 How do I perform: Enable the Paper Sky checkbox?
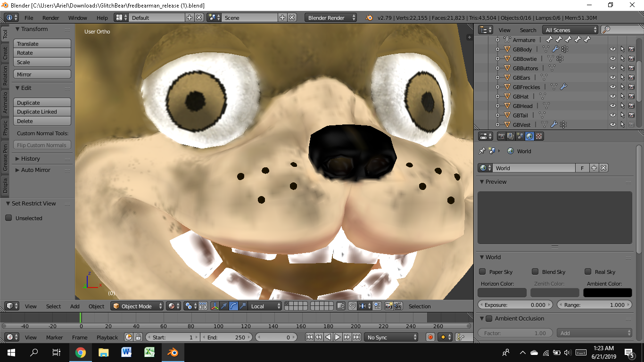(x=482, y=271)
